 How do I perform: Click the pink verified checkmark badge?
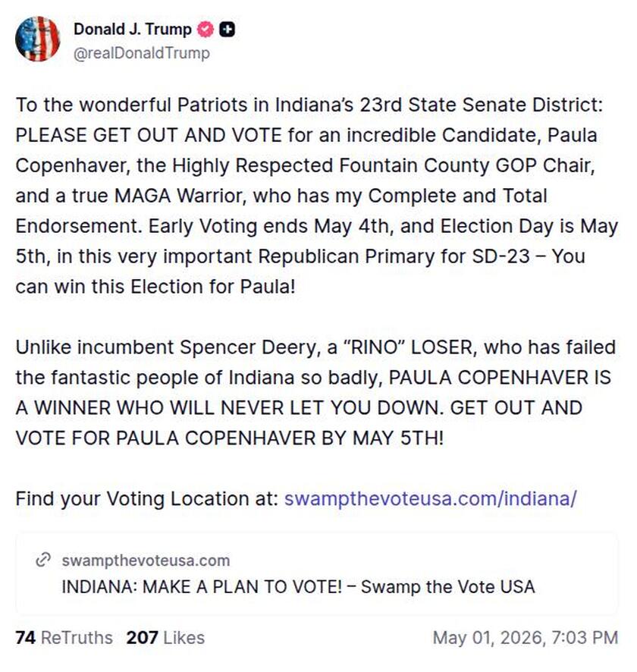(x=206, y=30)
